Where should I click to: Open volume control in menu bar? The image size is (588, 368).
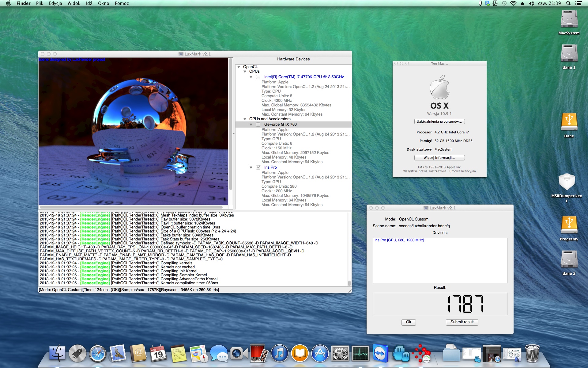coord(531,3)
